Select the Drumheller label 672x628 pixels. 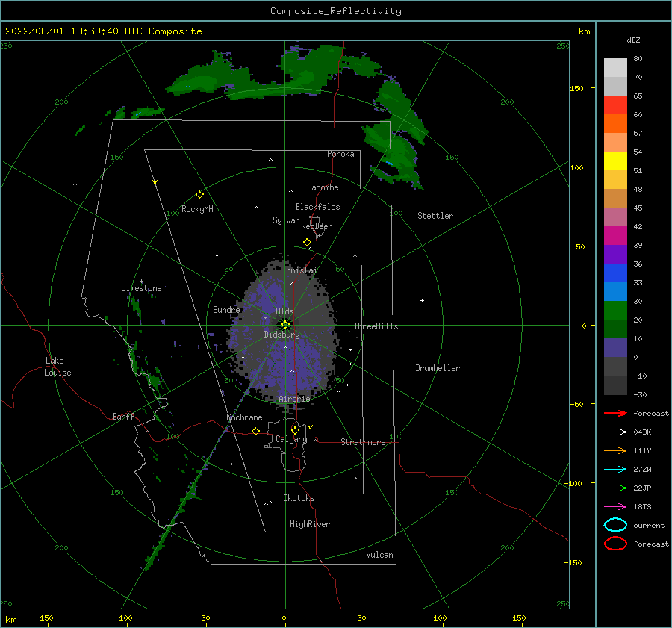coord(438,368)
